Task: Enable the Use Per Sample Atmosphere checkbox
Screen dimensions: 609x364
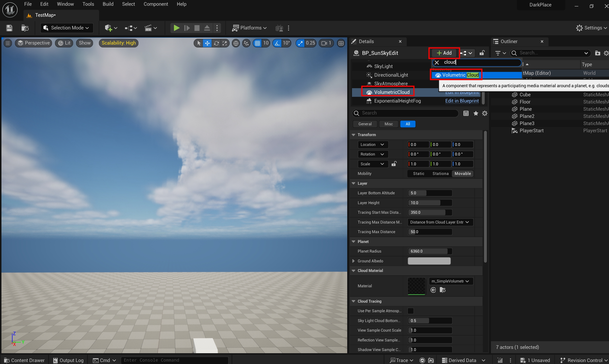Action: point(411,311)
